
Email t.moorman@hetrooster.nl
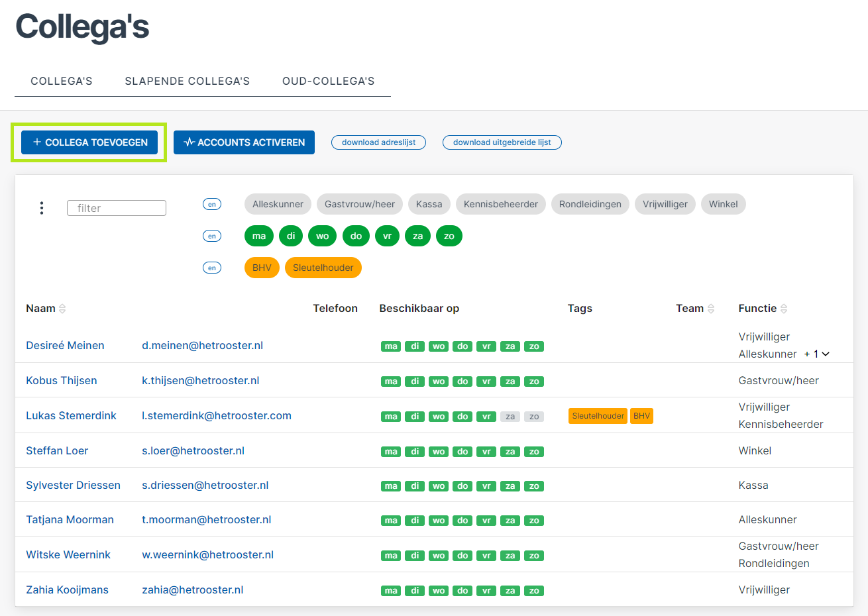tap(206, 519)
